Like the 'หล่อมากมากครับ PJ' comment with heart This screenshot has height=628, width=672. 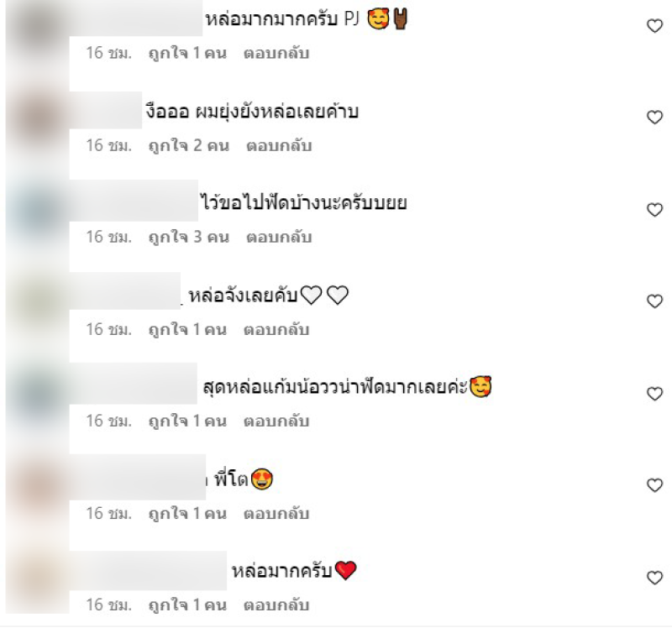[654, 26]
